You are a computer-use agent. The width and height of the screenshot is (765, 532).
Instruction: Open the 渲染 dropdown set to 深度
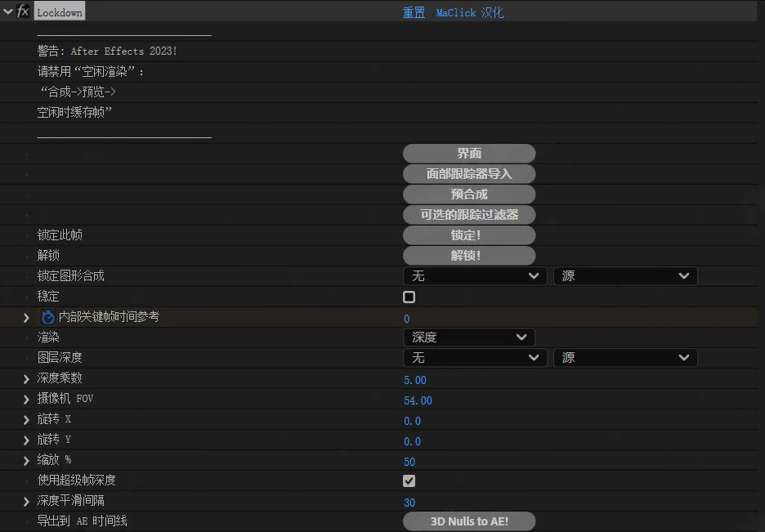468,338
